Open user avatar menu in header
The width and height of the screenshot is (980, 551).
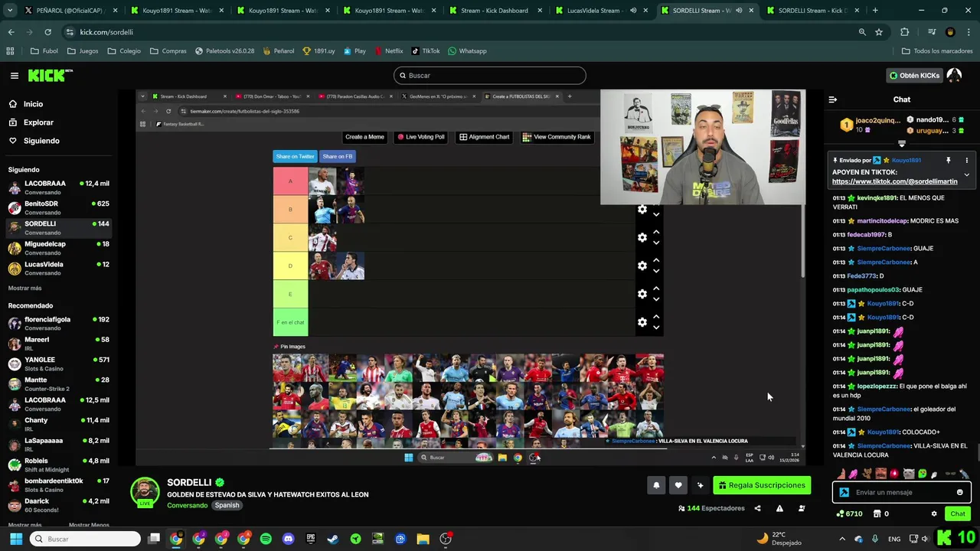click(954, 75)
